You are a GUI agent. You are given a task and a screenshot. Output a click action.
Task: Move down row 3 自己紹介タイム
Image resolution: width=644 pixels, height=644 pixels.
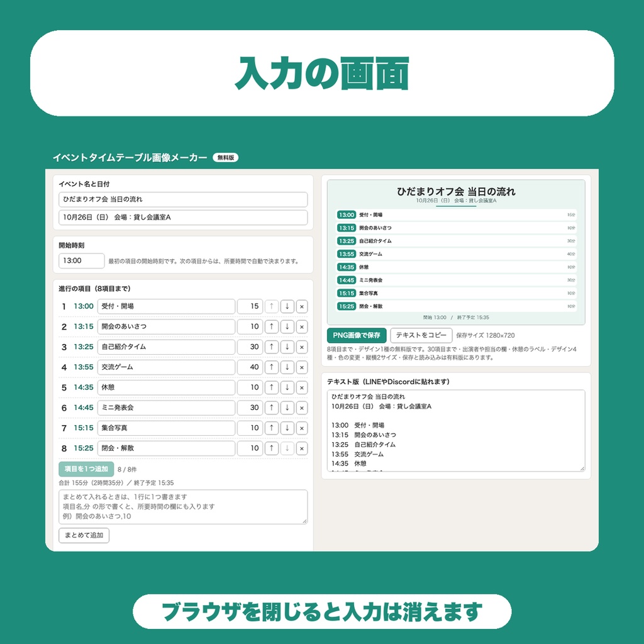pyautogui.click(x=287, y=347)
